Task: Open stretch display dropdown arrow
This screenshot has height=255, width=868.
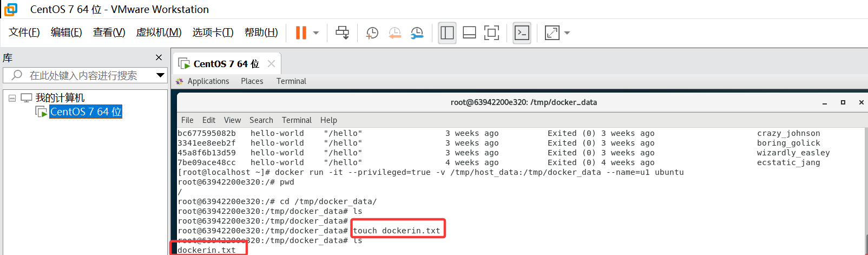Action: pos(567,33)
